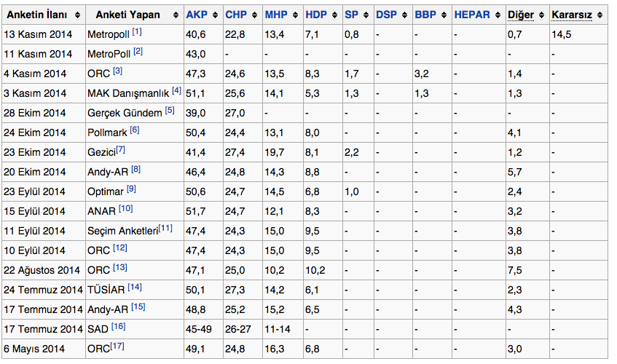617x364 pixels.
Task: Sort table using AKP column arrows
Action: pos(216,15)
